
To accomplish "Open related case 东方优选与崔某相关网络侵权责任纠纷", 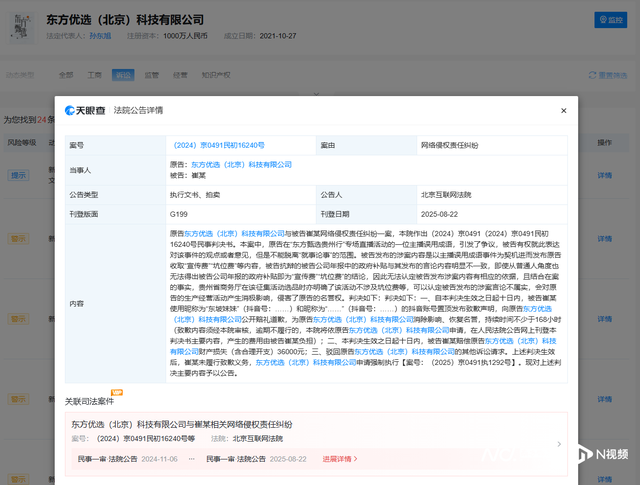I will [x=182, y=425].
